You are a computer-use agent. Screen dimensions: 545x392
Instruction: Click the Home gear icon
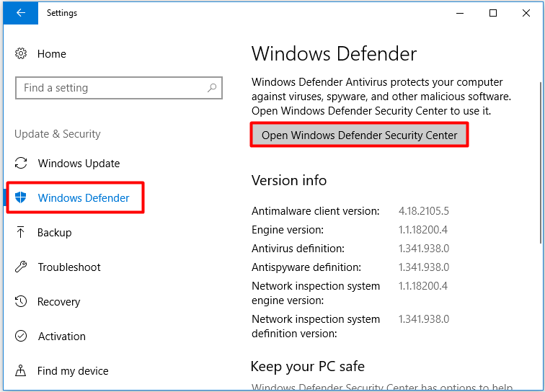click(21, 53)
